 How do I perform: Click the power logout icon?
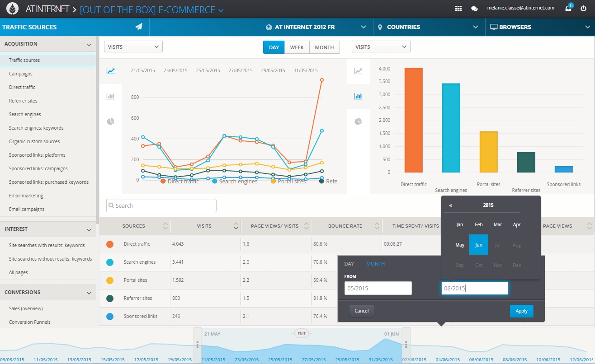(x=584, y=8)
